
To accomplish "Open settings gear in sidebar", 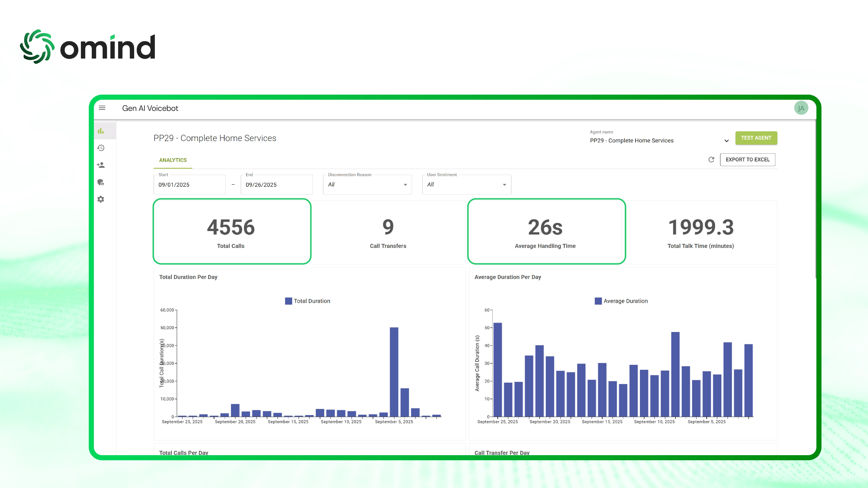I will [x=101, y=199].
